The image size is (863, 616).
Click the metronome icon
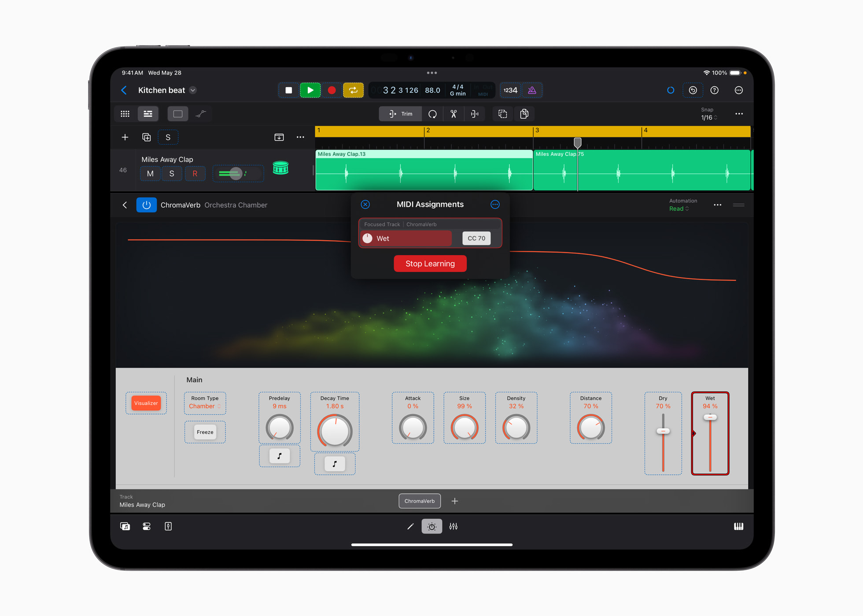click(532, 90)
